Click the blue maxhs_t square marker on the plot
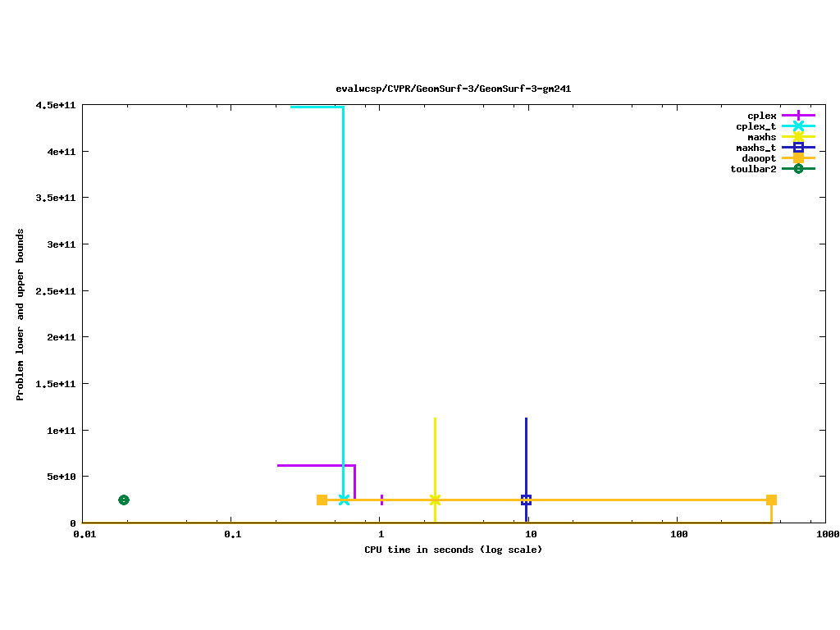This screenshot has width=840, height=630. (526, 500)
